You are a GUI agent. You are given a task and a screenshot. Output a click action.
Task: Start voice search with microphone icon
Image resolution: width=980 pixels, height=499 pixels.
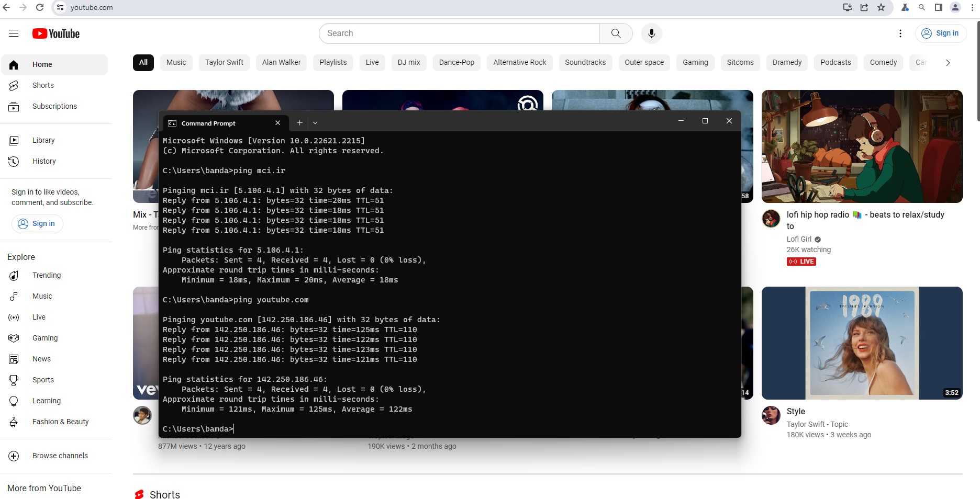coord(652,33)
